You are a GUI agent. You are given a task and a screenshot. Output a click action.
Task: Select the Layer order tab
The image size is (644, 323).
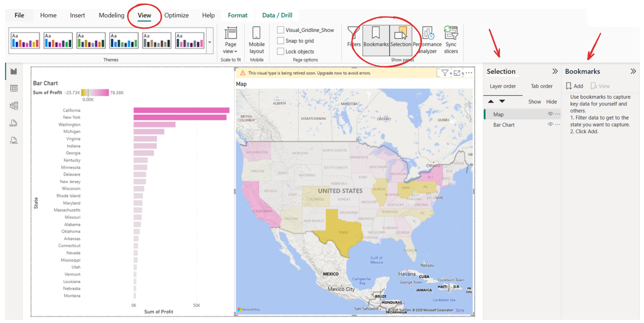[503, 86]
